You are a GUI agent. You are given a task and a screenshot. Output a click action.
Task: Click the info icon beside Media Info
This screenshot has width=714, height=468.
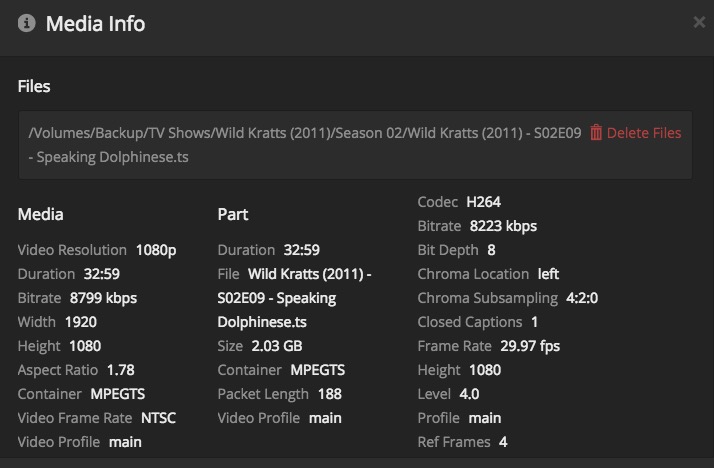26,24
